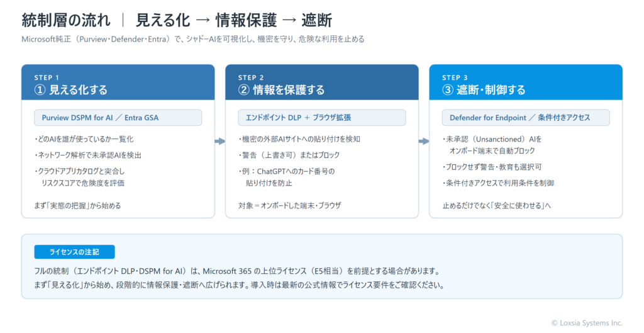Click the subtitle starting Microsoft純正
Image resolution: width=644 pixels, height=333 pixels.
[193, 40]
